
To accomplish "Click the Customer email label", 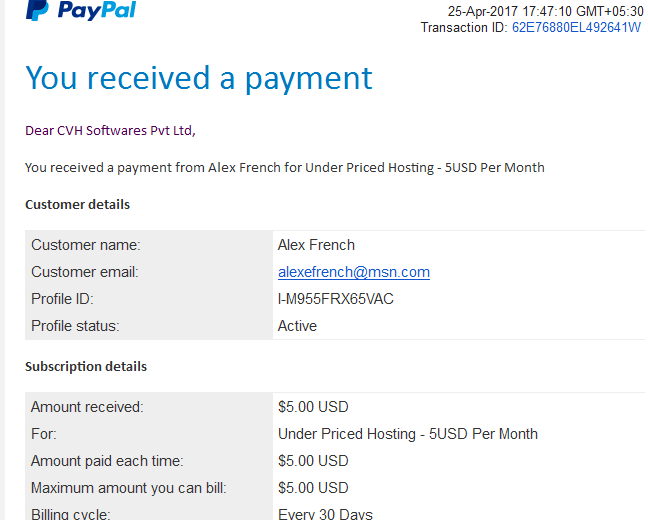I will 85,272.
